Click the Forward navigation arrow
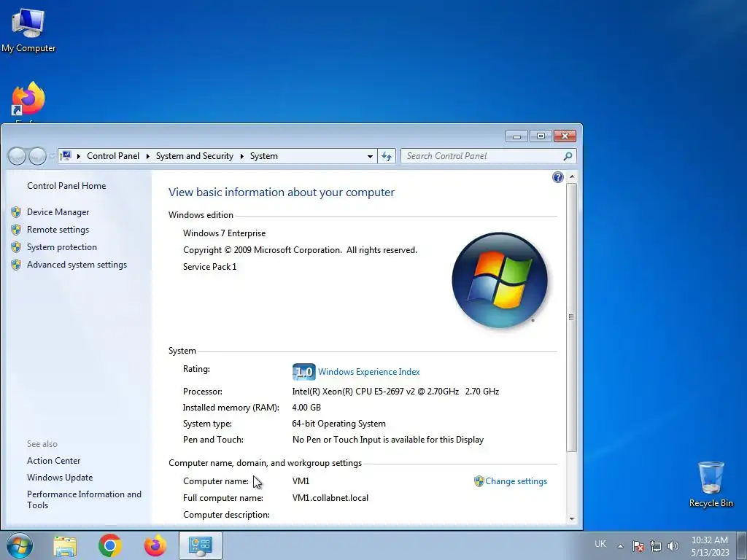This screenshot has height=560, width=747. pyautogui.click(x=38, y=156)
